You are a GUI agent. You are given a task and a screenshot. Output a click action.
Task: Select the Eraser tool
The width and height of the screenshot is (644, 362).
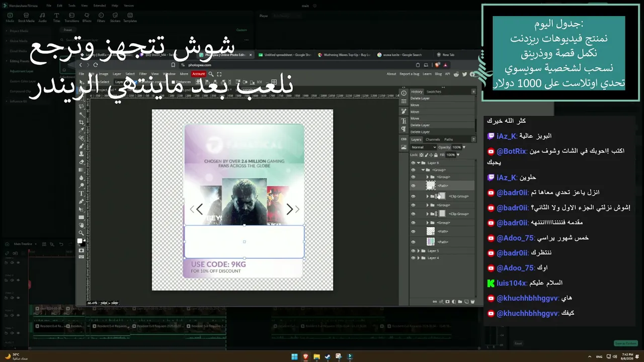coord(82,162)
